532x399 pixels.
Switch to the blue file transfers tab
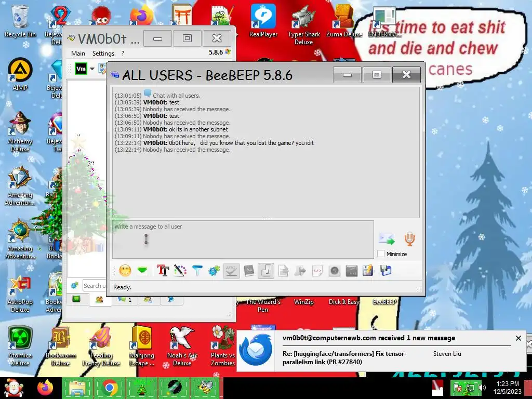tap(171, 300)
